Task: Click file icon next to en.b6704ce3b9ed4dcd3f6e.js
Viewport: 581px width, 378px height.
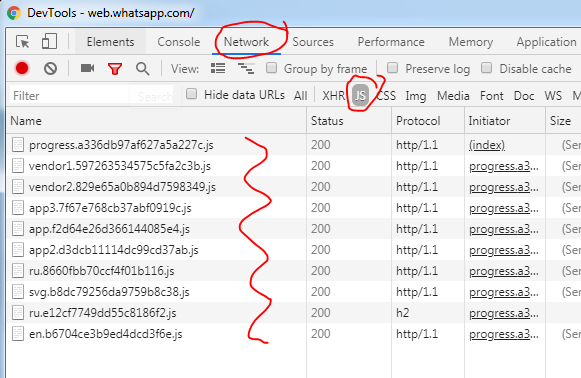Action: pos(18,334)
